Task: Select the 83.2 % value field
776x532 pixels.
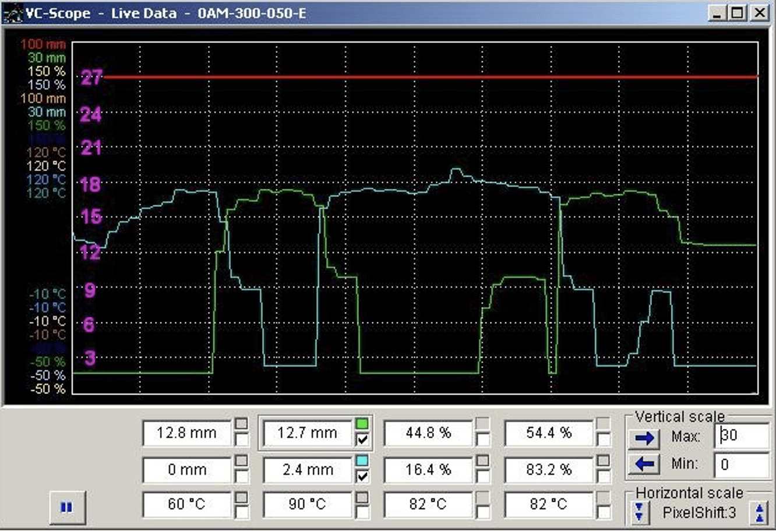Action: click(x=549, y=470)
